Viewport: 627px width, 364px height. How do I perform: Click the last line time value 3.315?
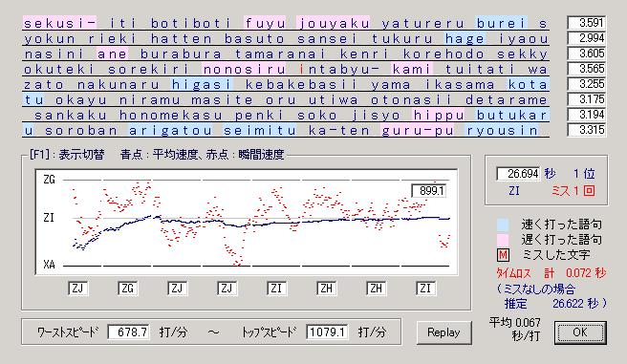[x=587, y=130]
